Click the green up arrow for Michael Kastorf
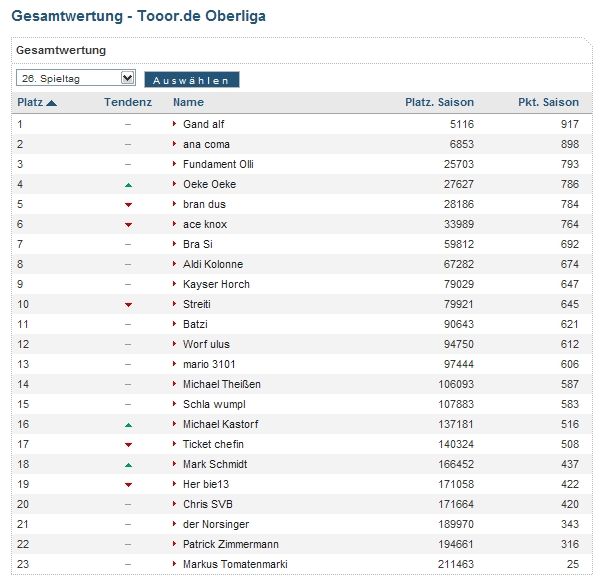 click(x=128, y=425)
